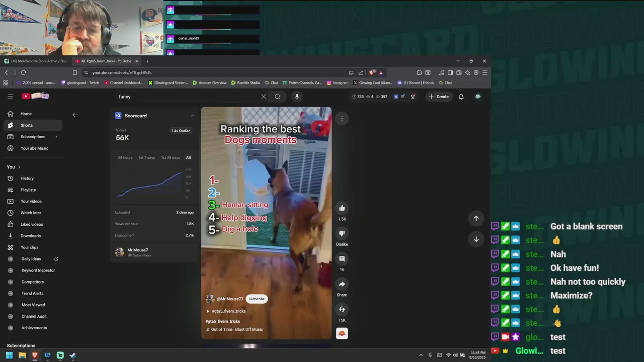Click the back arrow beside Scorecard

click(75, 115)
